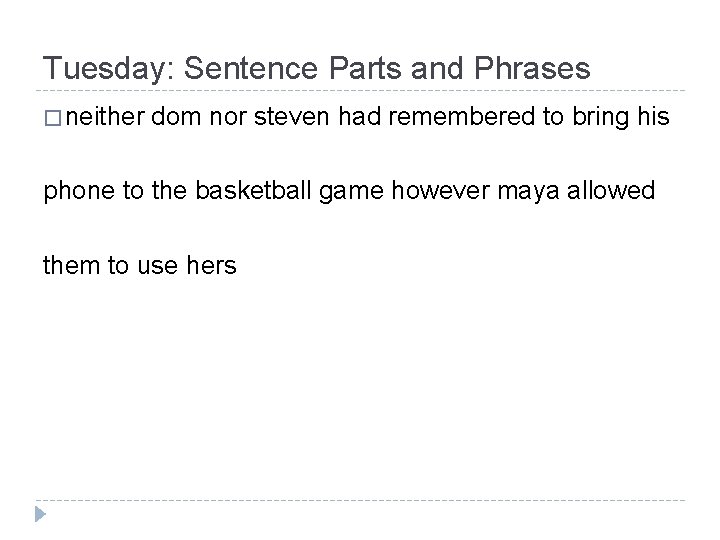720x540 pixels.
Task: Click the word "Tuesday:" in the title
Action: [x=108, y=68]
